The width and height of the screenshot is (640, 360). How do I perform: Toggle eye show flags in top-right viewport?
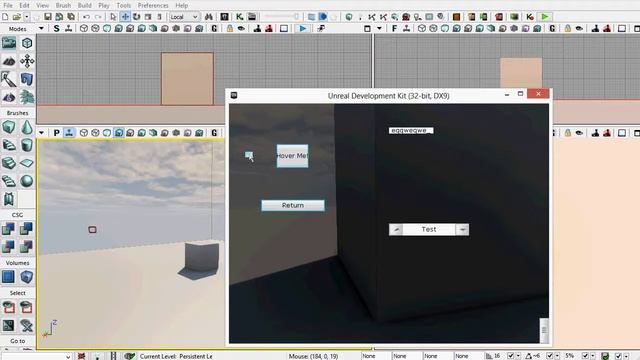click(x=579, y=29)
